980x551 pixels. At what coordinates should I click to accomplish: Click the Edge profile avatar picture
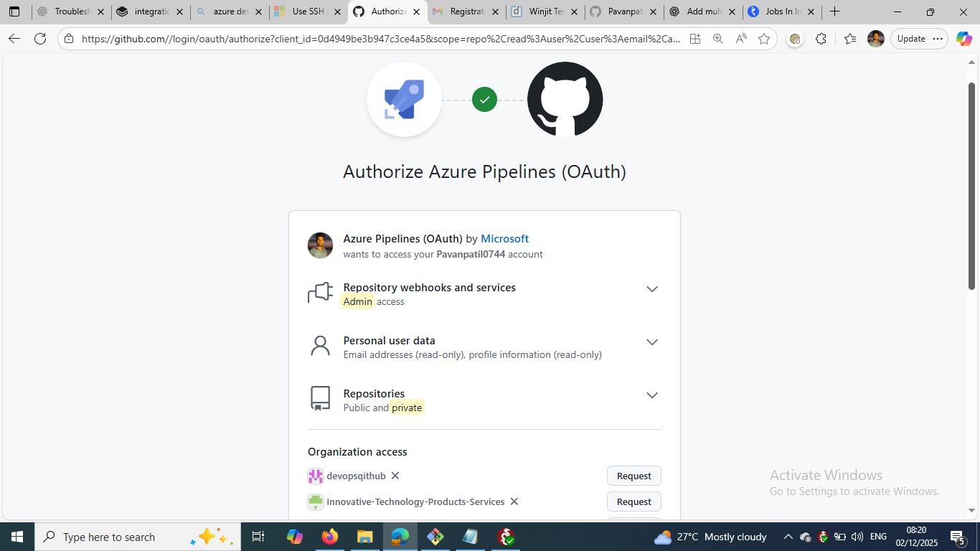[x=875, y=39]
